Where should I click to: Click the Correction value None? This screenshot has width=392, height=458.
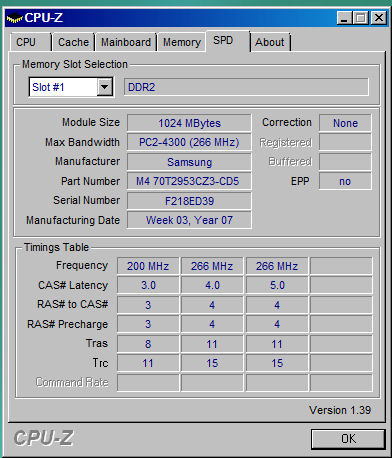345,123
